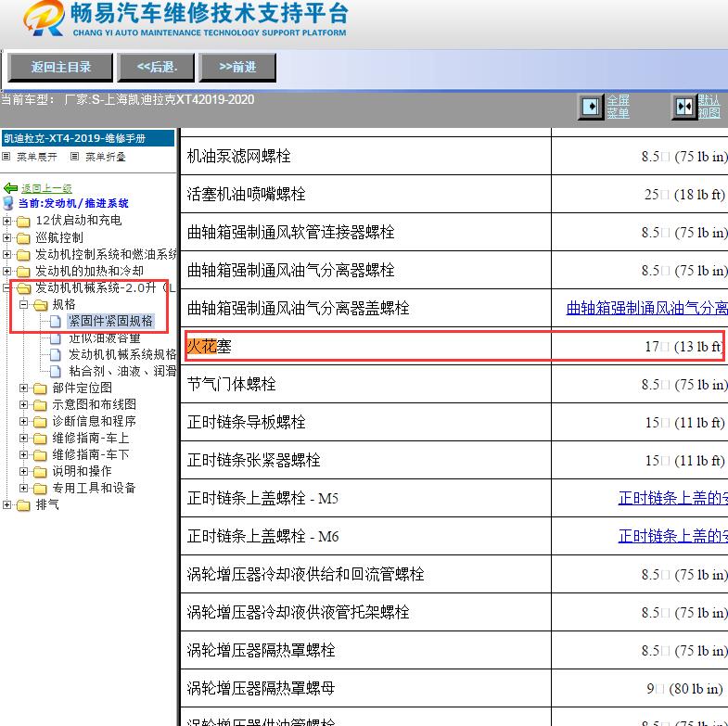The width and height of the screenshot is (728, 726).
Task: Expand the 诊断信息和程序 node
Action: (23, 422)
